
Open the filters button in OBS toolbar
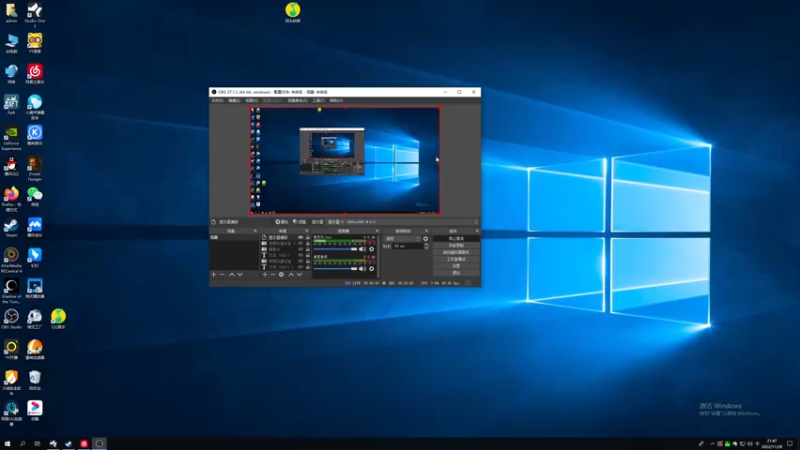[299, 222]
